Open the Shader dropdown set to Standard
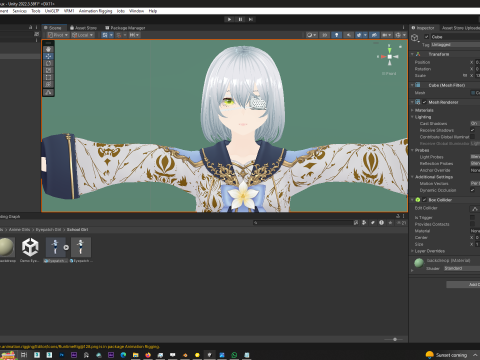 pos(462,268)
